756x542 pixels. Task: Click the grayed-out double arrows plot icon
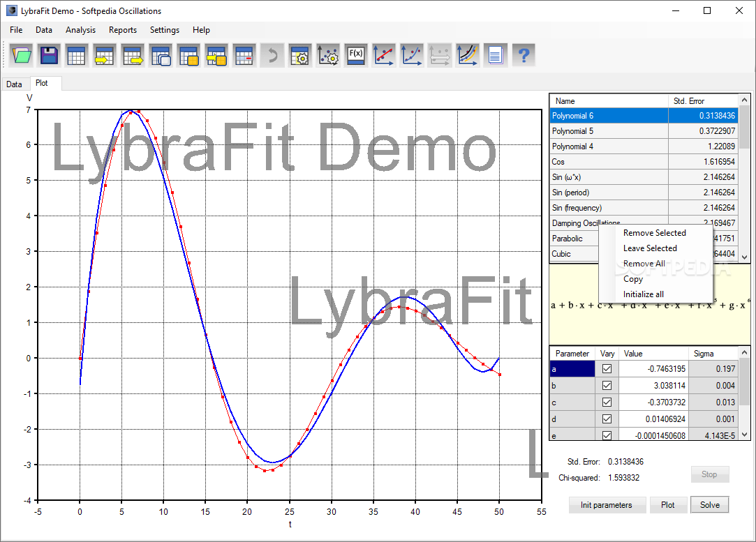(440, 55)
